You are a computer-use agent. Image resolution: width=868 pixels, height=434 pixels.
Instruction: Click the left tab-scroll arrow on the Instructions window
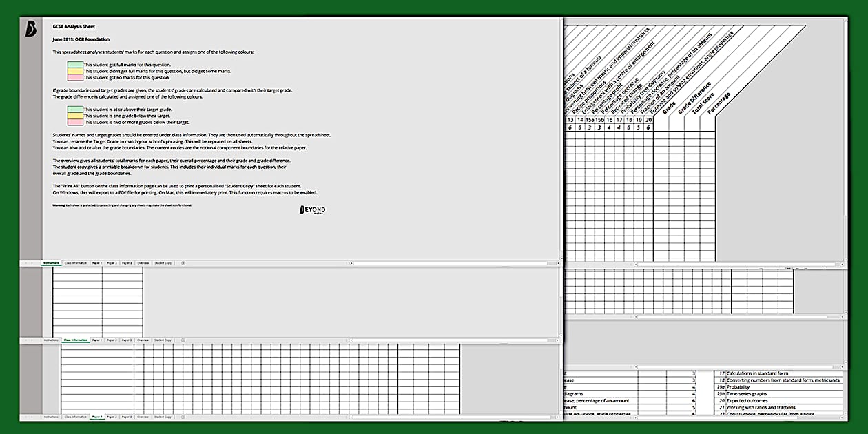click(25, 262)
